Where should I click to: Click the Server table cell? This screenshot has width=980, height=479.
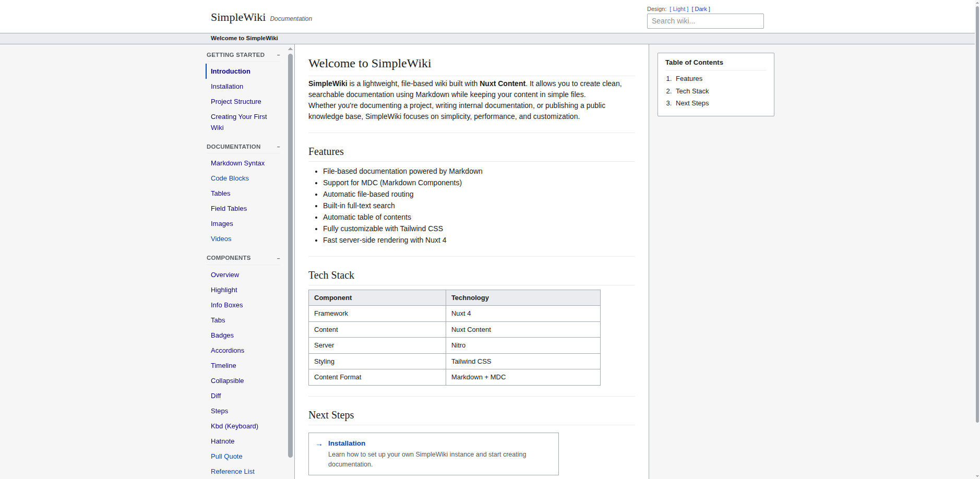(377, 345)
